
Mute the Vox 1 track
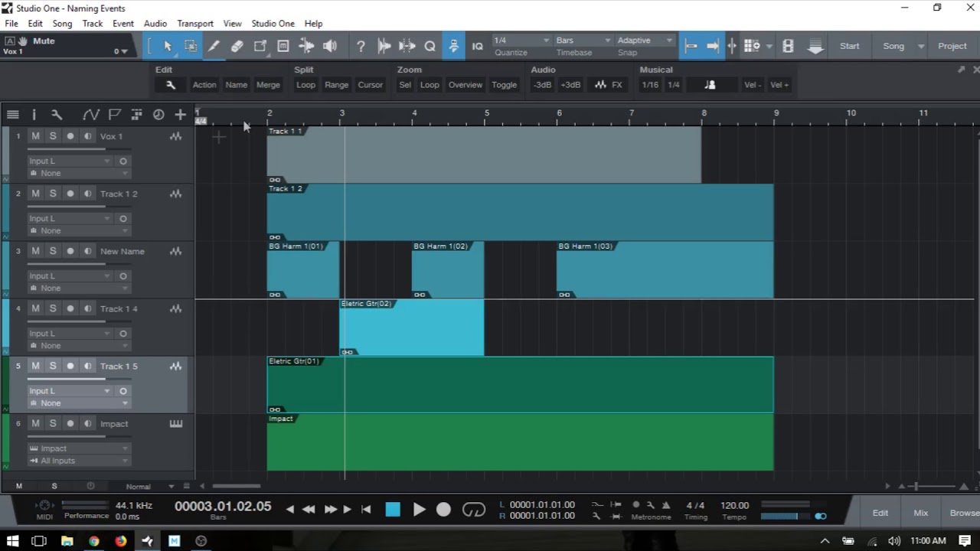click(35, 136)
